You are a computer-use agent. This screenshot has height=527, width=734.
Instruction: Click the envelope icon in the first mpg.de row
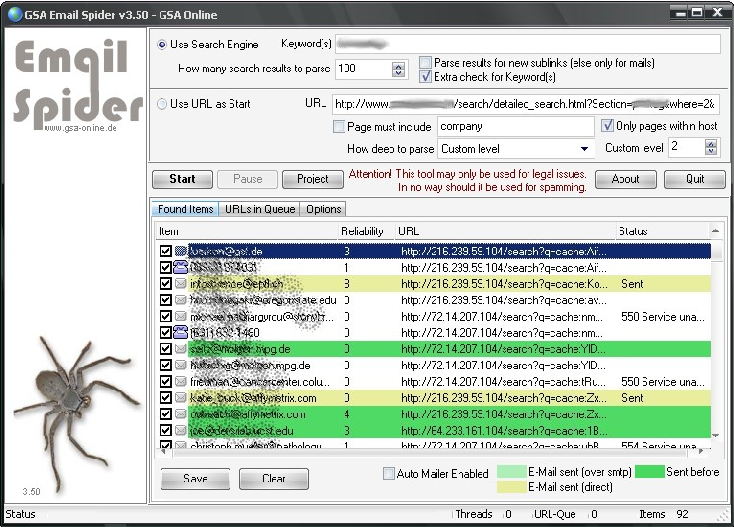180,349
